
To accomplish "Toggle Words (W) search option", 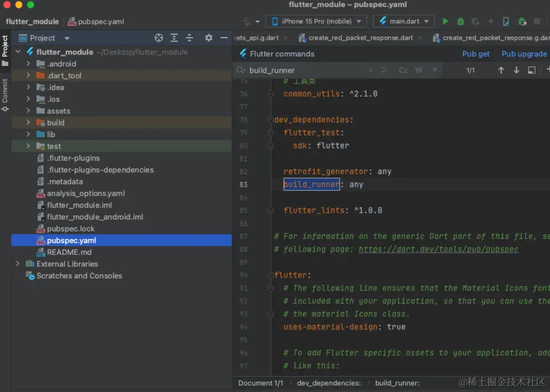I will pos(419,70).
